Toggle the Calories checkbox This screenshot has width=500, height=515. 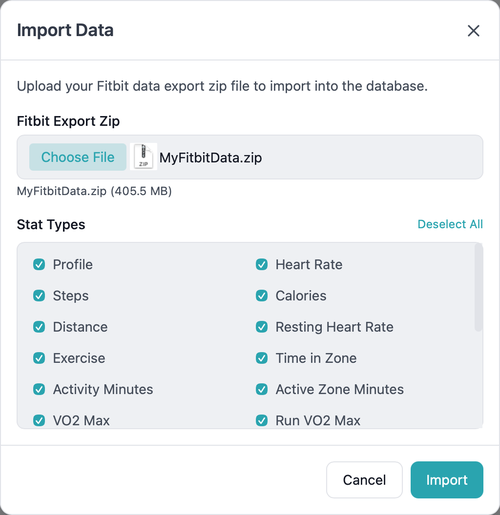tap(262, 296)
